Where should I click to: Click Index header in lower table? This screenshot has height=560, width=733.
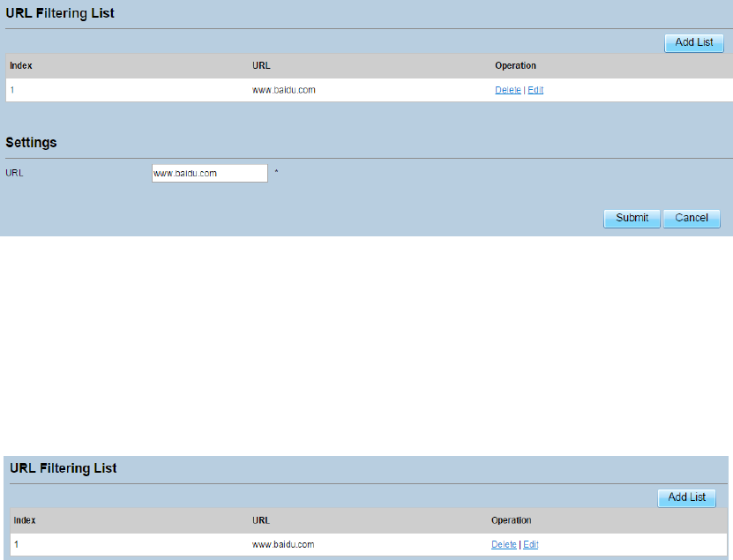pyautogui.click(x=25, y=520)
